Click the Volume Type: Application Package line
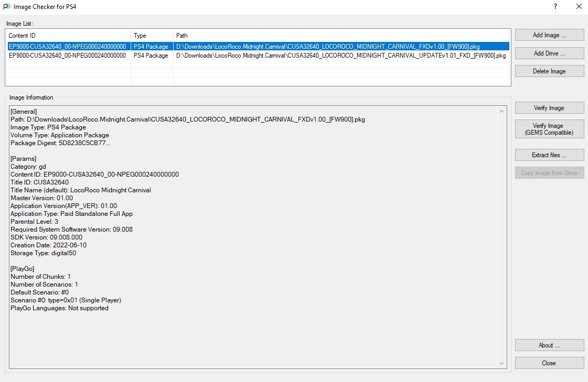 click(x=60, y=135)
